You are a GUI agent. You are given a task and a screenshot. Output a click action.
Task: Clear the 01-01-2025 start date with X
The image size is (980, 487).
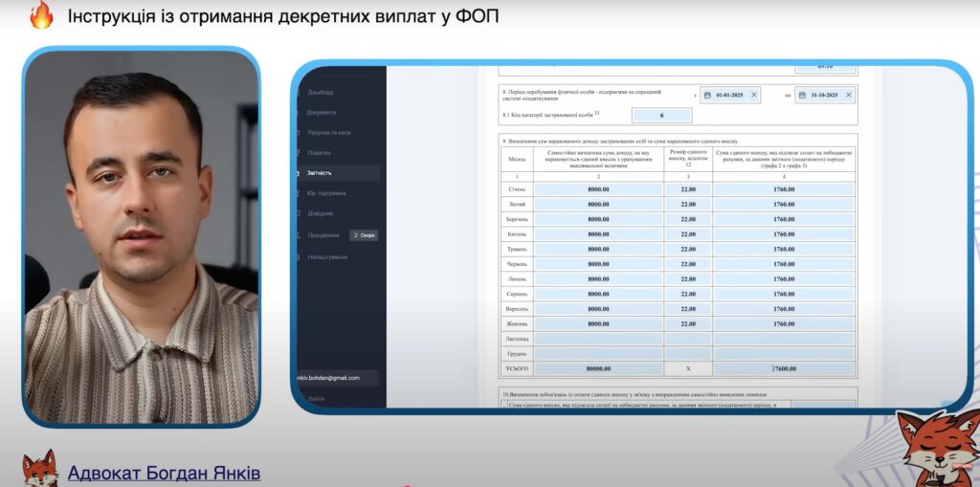pos(754,95)
